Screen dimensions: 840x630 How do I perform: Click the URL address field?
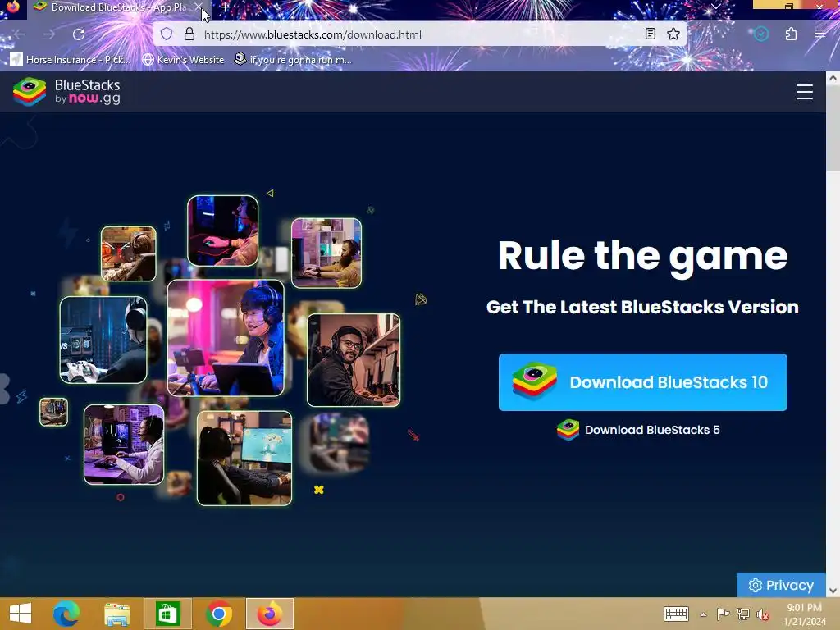pyautogui.click(x=418, y=34)
